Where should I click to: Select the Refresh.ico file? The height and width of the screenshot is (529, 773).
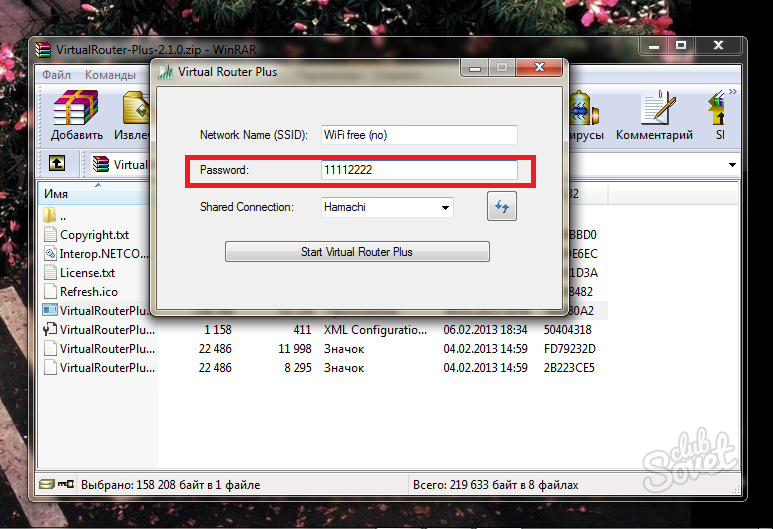(x=88, y=291)
